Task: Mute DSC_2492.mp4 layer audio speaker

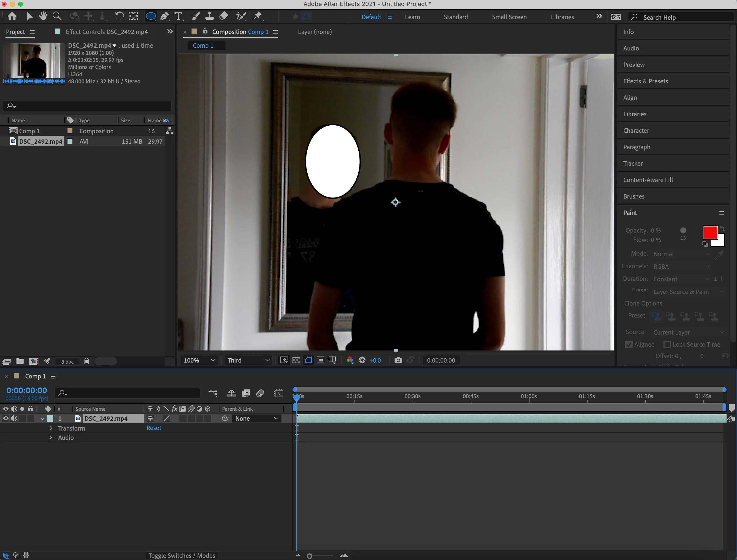Action: click(x=14, y=418)
